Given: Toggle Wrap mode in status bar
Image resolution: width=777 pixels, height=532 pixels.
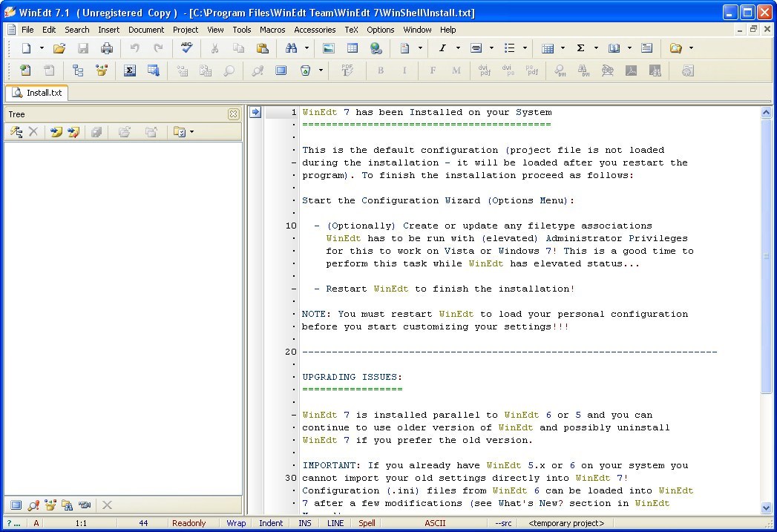Looking at the screenshot, I should (236, 523).
